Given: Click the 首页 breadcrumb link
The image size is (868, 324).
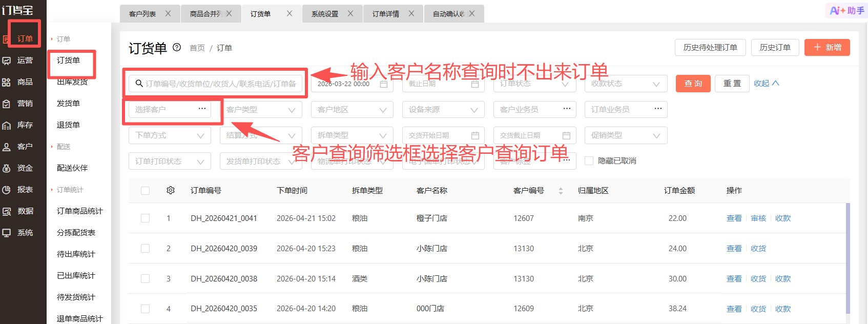Looking at the screenshot, I should coord(197,48).
